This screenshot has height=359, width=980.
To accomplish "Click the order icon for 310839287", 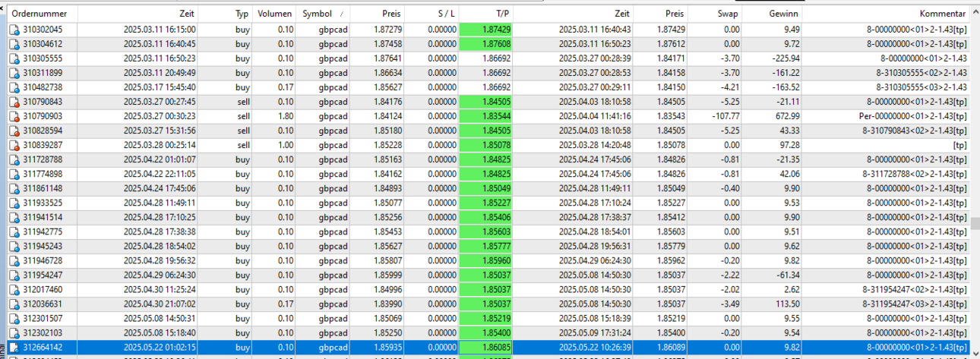I will click(14, 145).
